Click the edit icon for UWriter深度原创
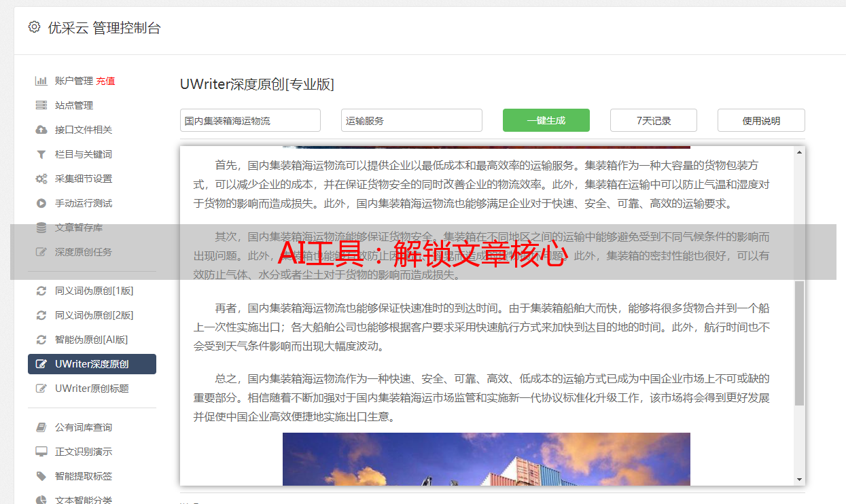The image size is (846, 504). [x=41, y=364]
